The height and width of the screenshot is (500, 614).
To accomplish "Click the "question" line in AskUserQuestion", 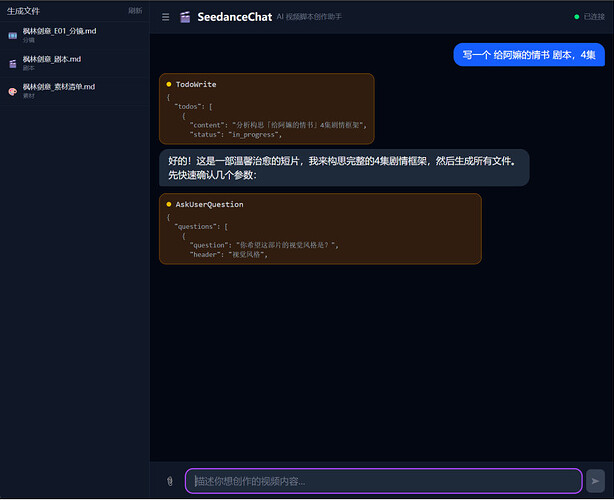I will pos(264,245).
